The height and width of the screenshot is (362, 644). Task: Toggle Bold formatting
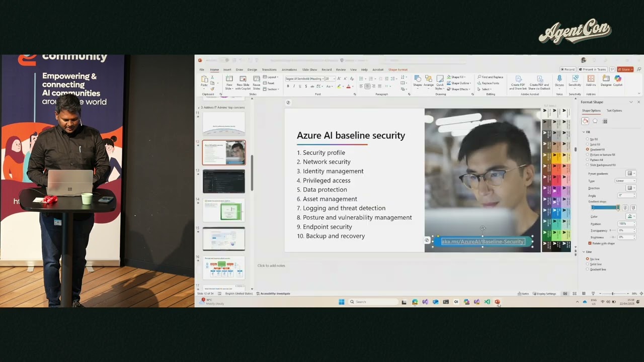tap(288, 86)
